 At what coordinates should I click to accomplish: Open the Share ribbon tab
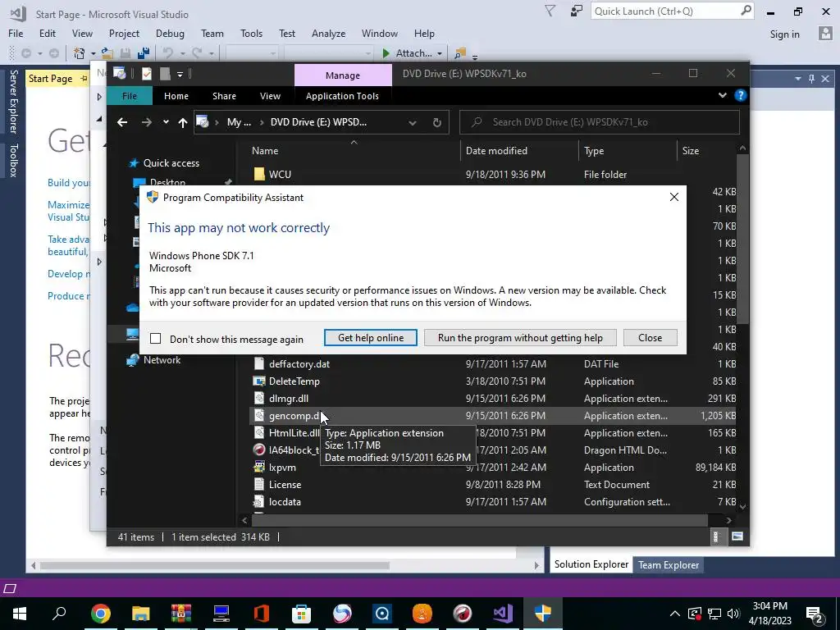pos(224,96)
